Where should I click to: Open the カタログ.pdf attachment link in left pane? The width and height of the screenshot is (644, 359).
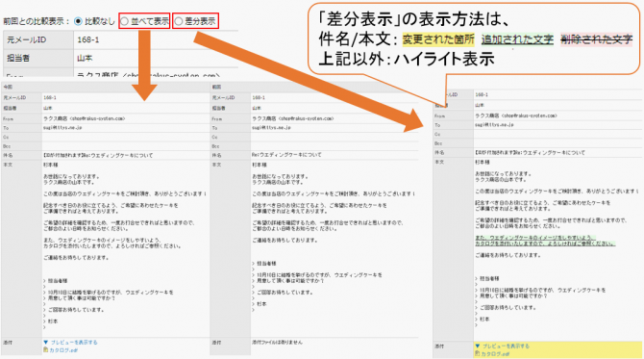click(63, 350)
